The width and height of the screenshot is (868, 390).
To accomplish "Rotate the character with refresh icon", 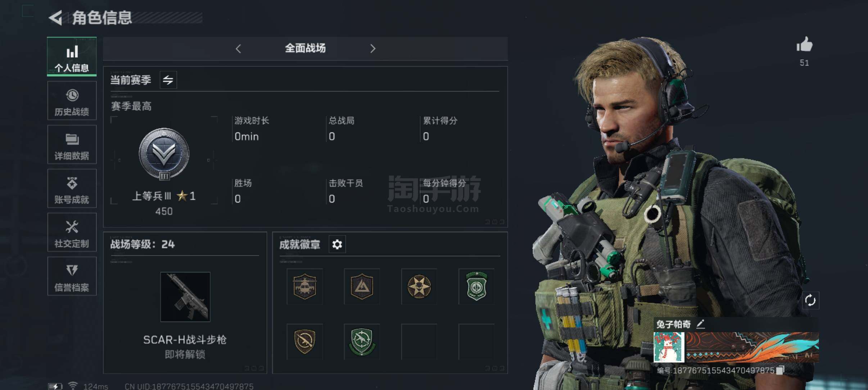I will pos(810,300).
